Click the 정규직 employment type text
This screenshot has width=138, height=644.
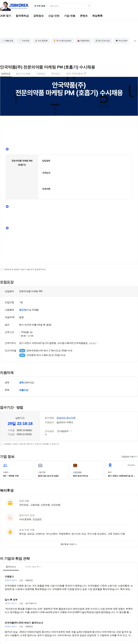23,310
